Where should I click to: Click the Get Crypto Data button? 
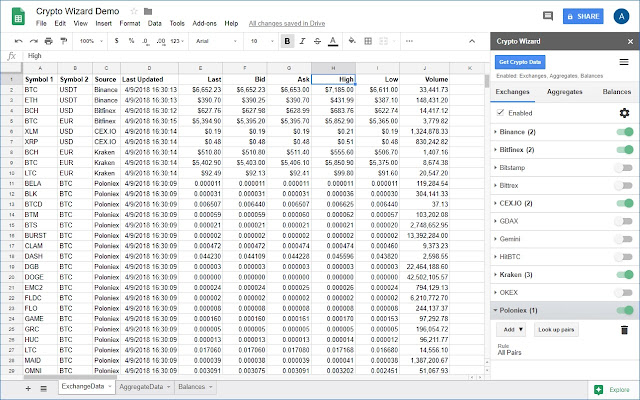tap(519, 62)
